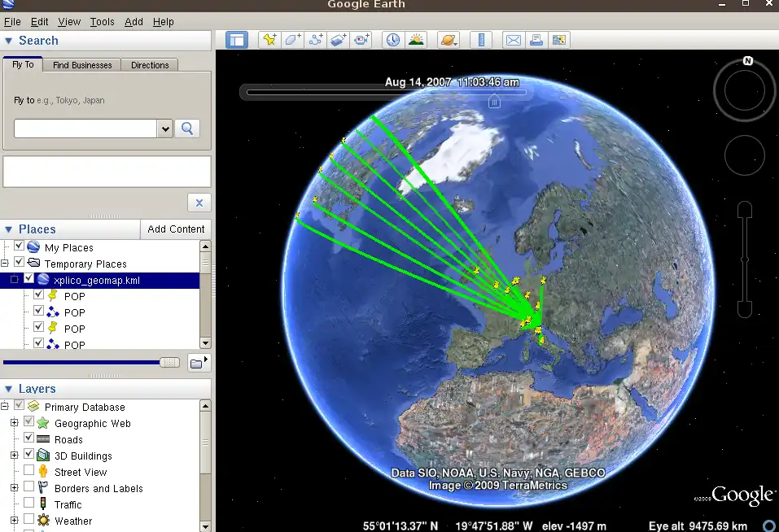Image resolution: width=779 pixels, height=532 pixels.
Task: Open the Edit menu
Action: pos(39,22)
